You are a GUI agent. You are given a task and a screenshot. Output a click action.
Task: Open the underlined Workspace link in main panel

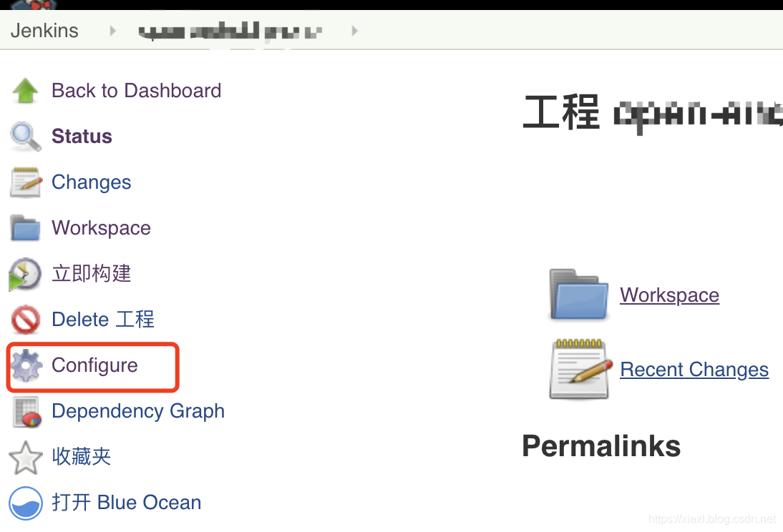point(670,295)
